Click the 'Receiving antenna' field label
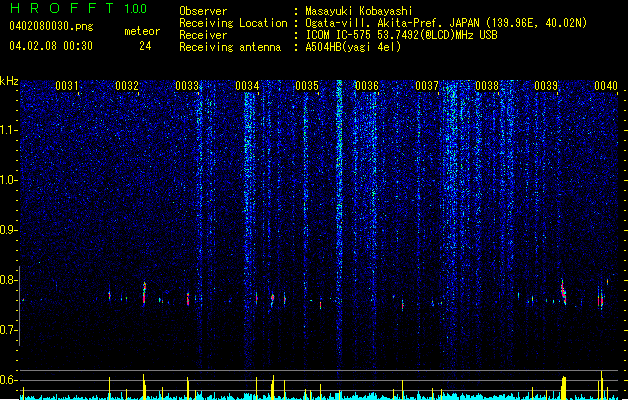The height and width of the screenshot is (400, 629). [230, 47]
